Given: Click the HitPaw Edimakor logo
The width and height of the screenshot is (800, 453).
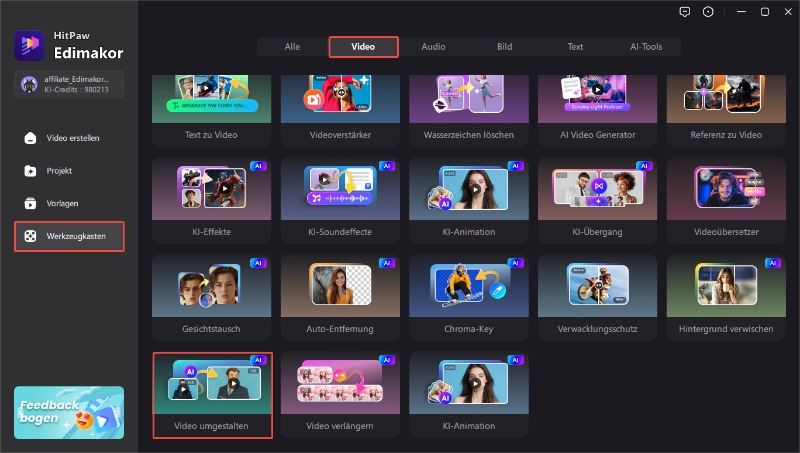Looking at the screenshot, I should click(26, 45).
